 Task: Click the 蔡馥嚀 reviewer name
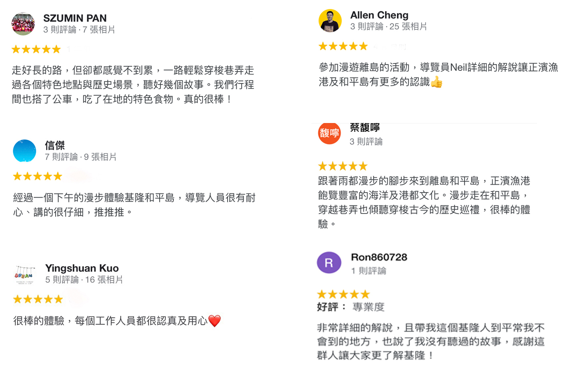365,128
